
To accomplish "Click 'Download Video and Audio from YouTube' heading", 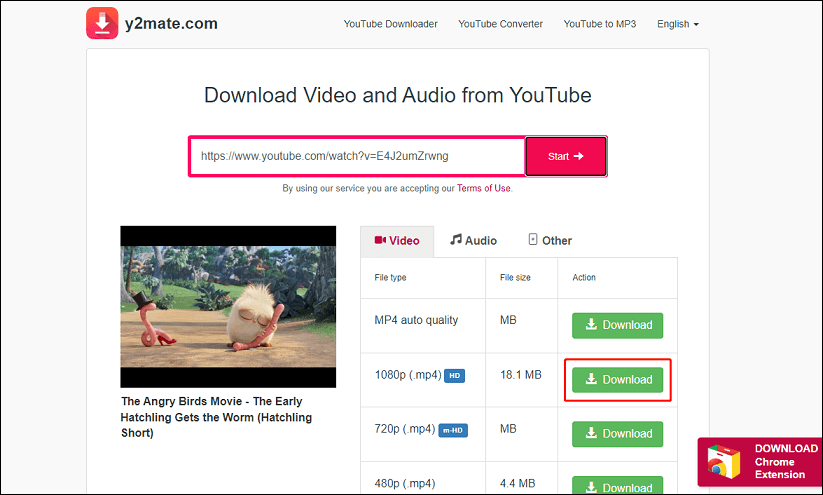I will click(398, 96).
